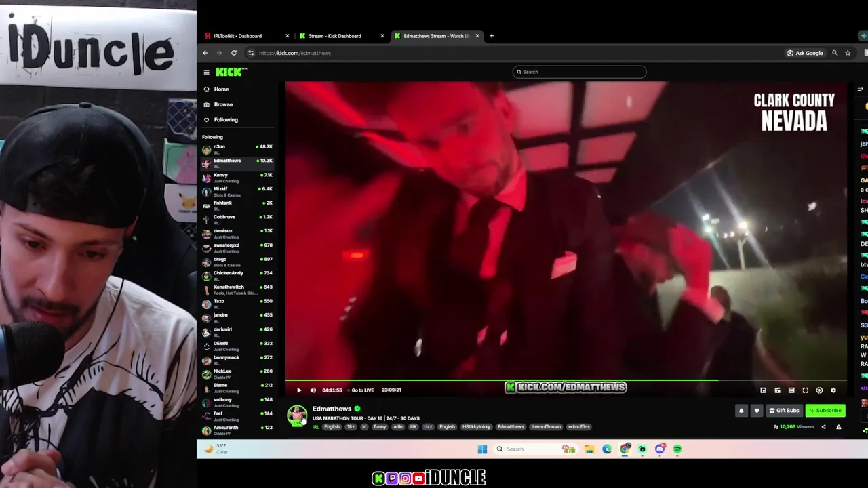Open ChickenAndy channel in Following list

click(x=237, y=275)
